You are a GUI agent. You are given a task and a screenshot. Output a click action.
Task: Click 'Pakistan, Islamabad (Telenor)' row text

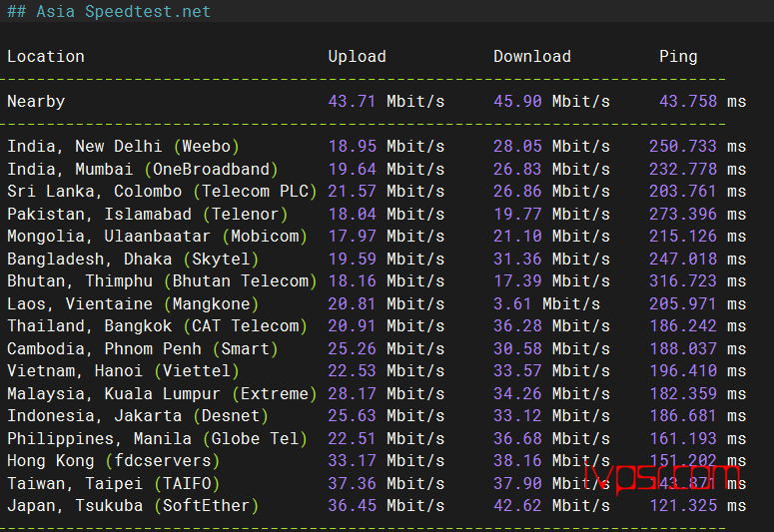point(147,215)
